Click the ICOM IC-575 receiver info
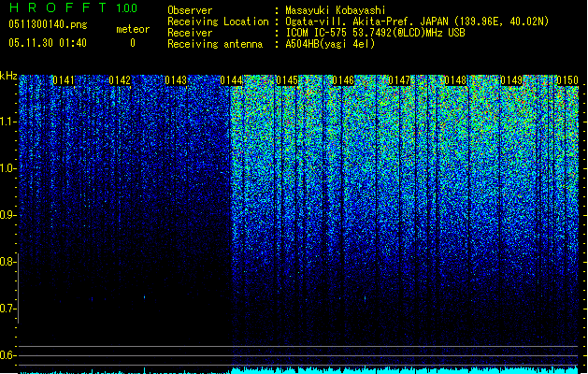Image resolution: width=588 pixels, height=374 pixels. coord(376,33)
